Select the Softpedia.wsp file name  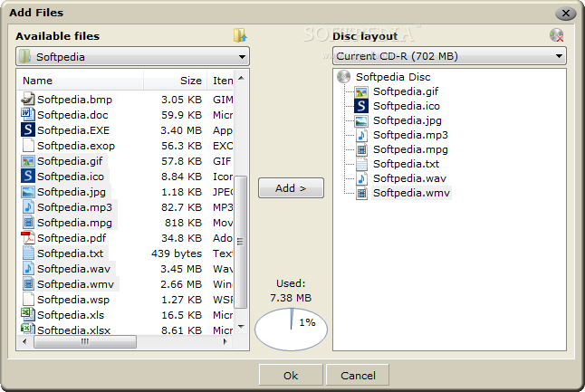point(73,299)
